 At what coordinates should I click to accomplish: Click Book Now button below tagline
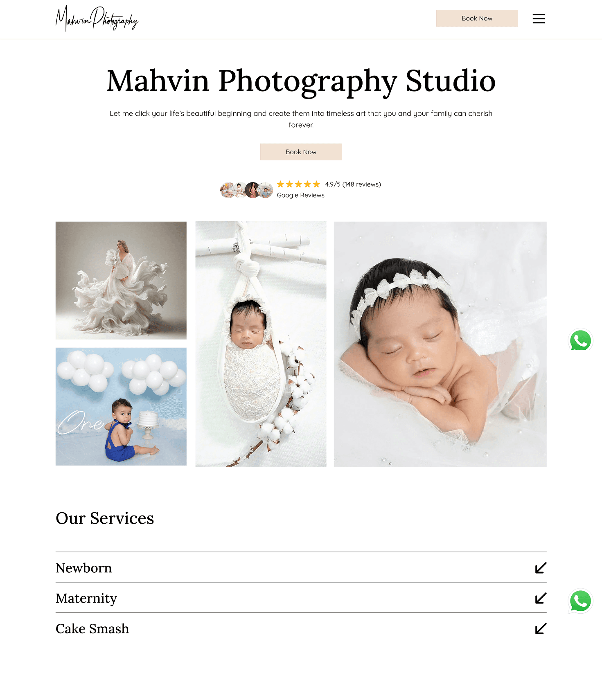[301, 152]
